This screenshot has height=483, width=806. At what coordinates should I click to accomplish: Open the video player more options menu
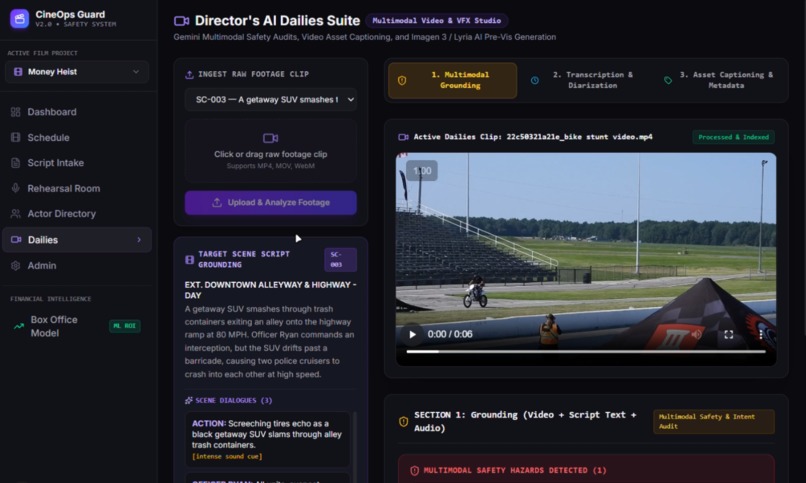tap(761, 334)
